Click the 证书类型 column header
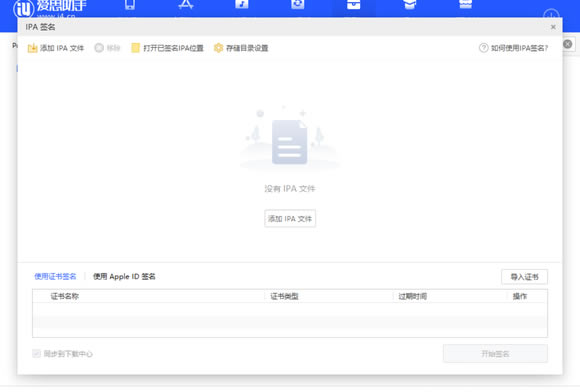 (x=284, y=296)
